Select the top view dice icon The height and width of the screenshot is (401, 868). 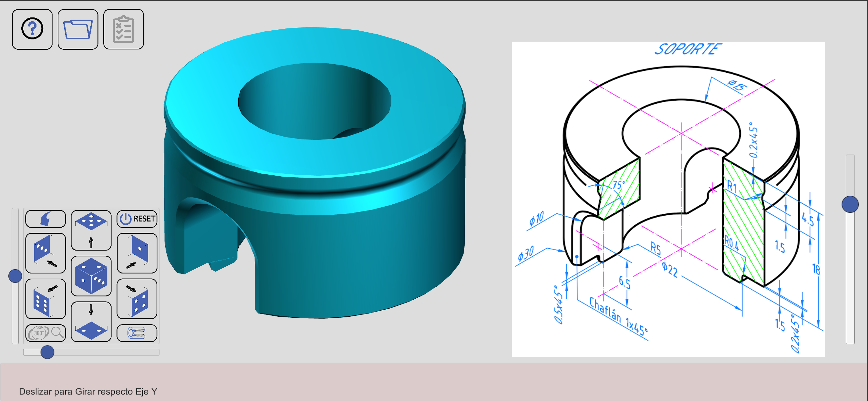[91, 230]
